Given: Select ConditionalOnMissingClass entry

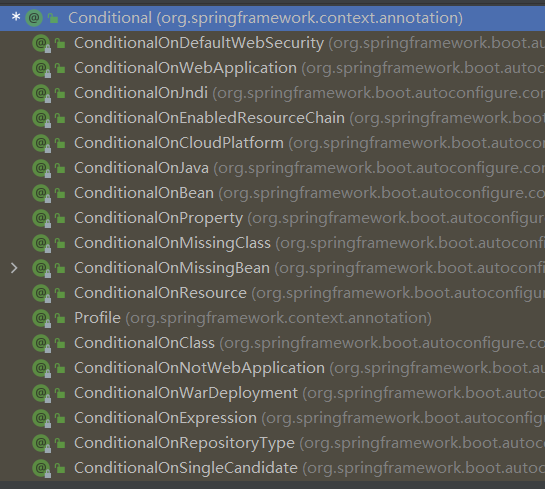Looking at the screenshot, I should [272, 243].
